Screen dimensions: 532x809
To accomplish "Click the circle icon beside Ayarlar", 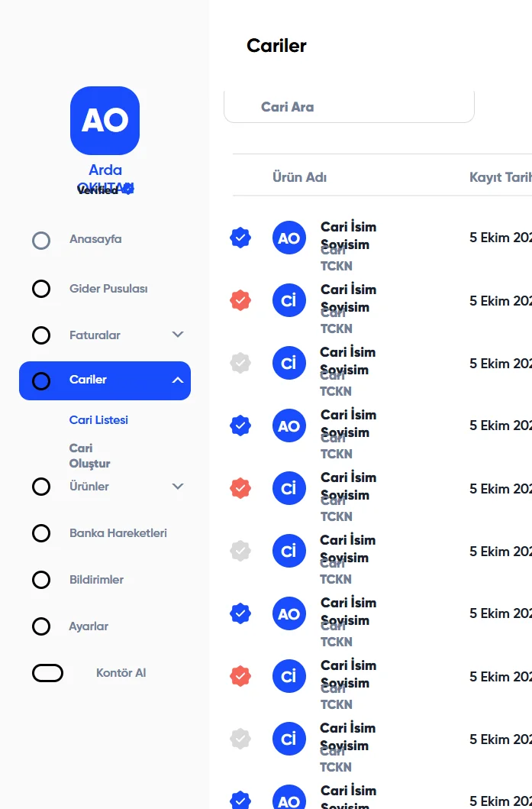I will coord(41,626).
